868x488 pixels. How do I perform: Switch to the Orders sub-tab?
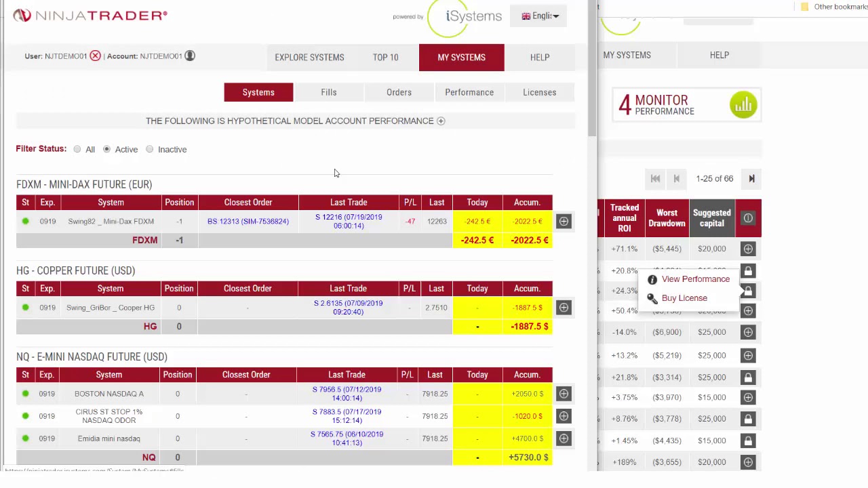click(x=399, y=92)
